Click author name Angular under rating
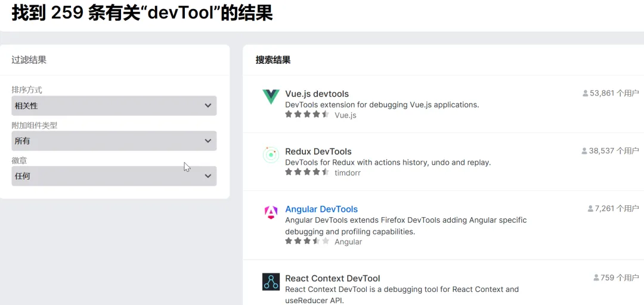This screenshot has height=305, width=644. (x=348, y=242)
